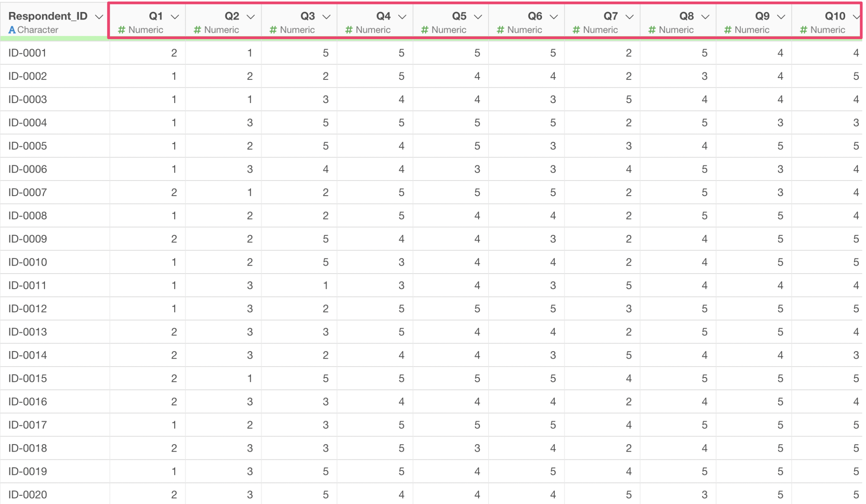This screenshot has width=866, height=504.
Task: Click the Q7 column menu chevron
Action: click(630, 17)
